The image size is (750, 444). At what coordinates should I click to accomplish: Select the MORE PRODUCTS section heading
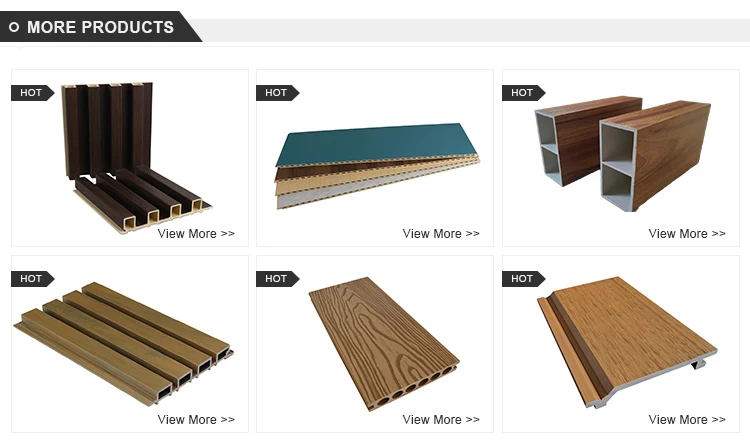pyautogui.click(x=100, y=27)
